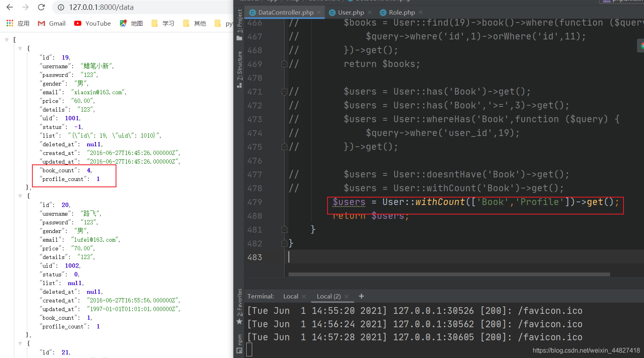Open the 1: Project tool window
Image resolution: width=644 pixels, height=358 pixels.
[240, 25]
